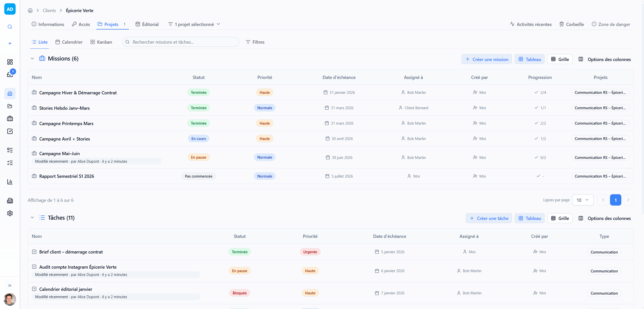This screenshot has height=309, width=644.
Task: Select the Liste view tab
Action: (x=40, y=42)
